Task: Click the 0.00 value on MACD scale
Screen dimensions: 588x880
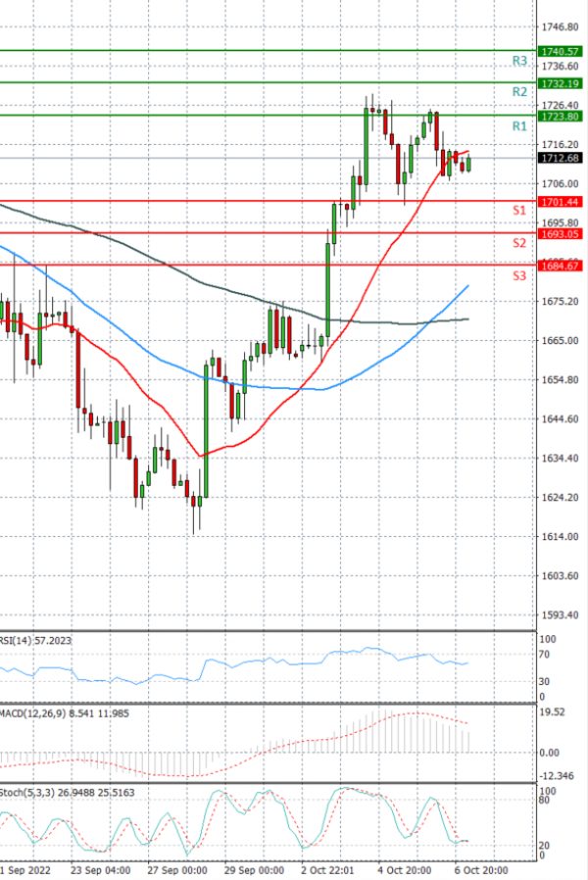Action: click(x=549, y=753)
